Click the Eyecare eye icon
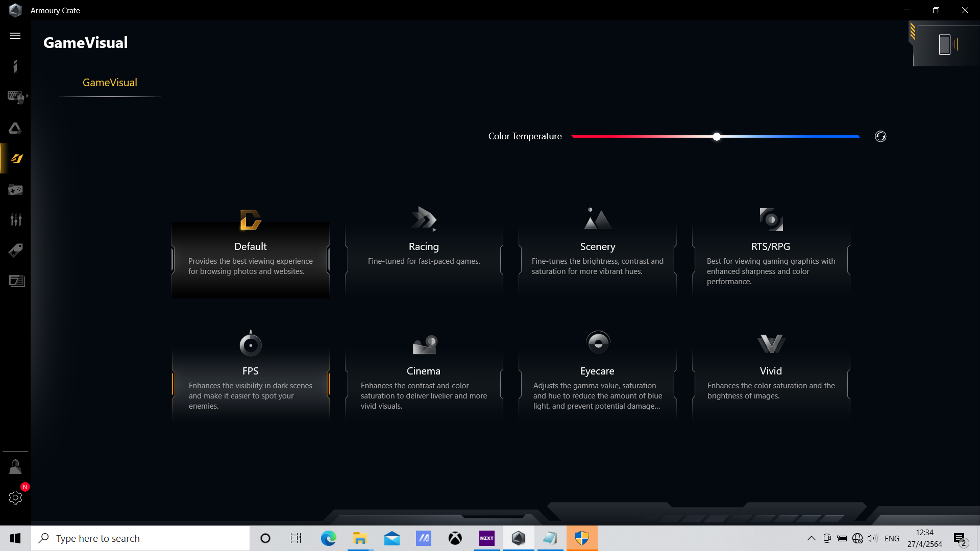The height and width of the screenshot is (551, 980). [x=598, y=343]
